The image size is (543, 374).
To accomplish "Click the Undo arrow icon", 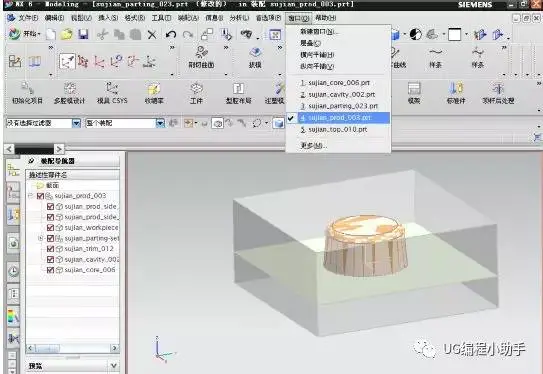I will pos(171,34).
